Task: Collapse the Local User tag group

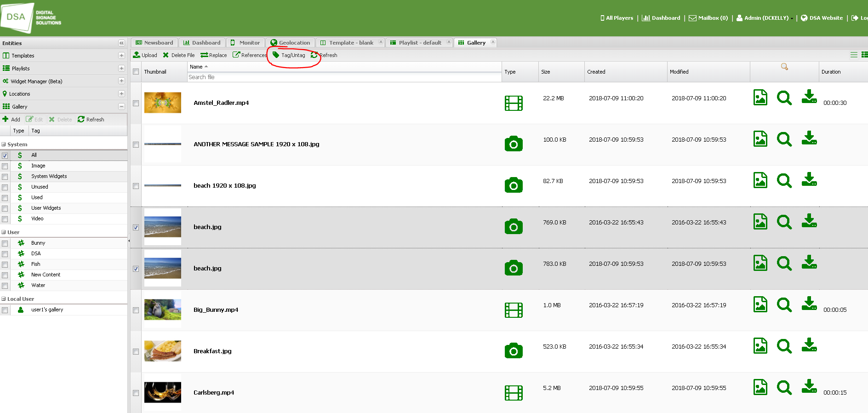Action: click(4, 299)
